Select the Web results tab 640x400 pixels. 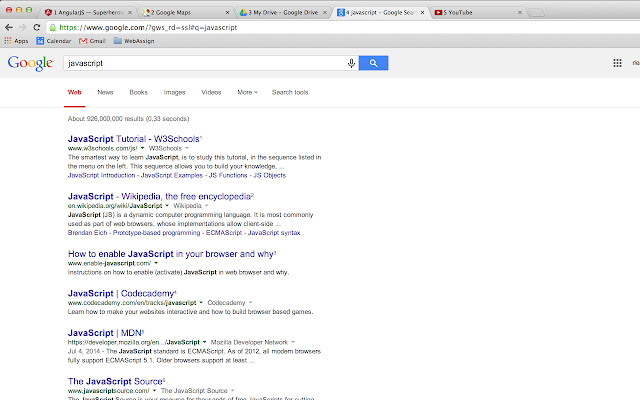[74, 92]
